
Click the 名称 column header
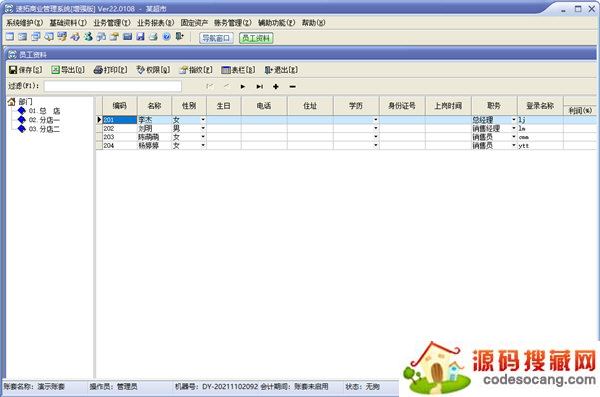155,106
